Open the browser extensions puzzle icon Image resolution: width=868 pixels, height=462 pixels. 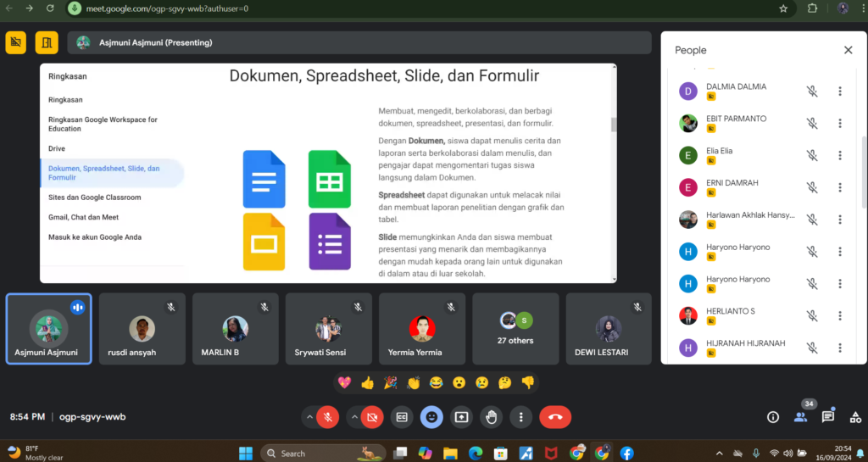pos(813,8)
